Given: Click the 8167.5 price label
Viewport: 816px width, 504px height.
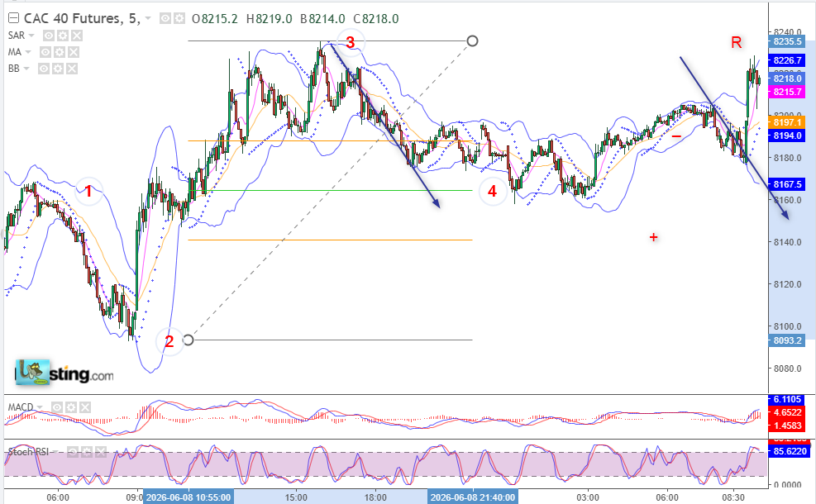Looking at the screenshot, I should (787, 184).
